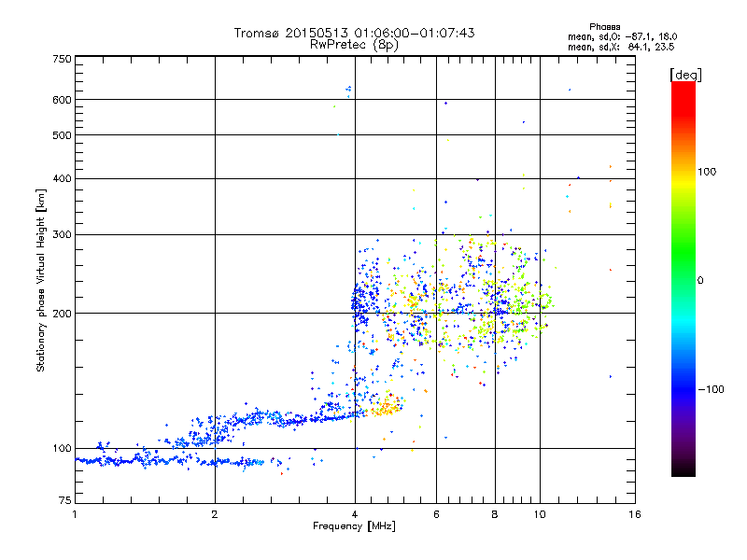Click the 'mean, sd,X: 84.1, 23.5' line
Viewport: 747px width, 560px height.
click(x=621, y=47)
